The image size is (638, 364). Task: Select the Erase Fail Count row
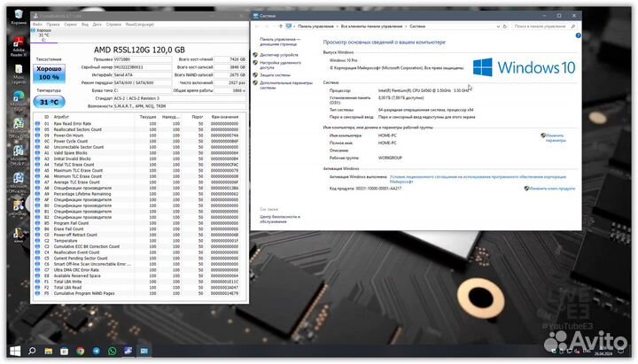tap(139, 229)
